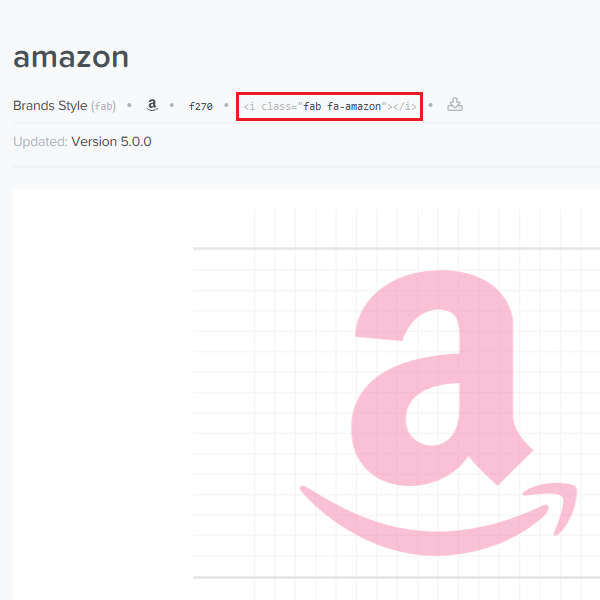Click the bullet separator before f270
Screen dimensions: 600x600
pos(172,105)
